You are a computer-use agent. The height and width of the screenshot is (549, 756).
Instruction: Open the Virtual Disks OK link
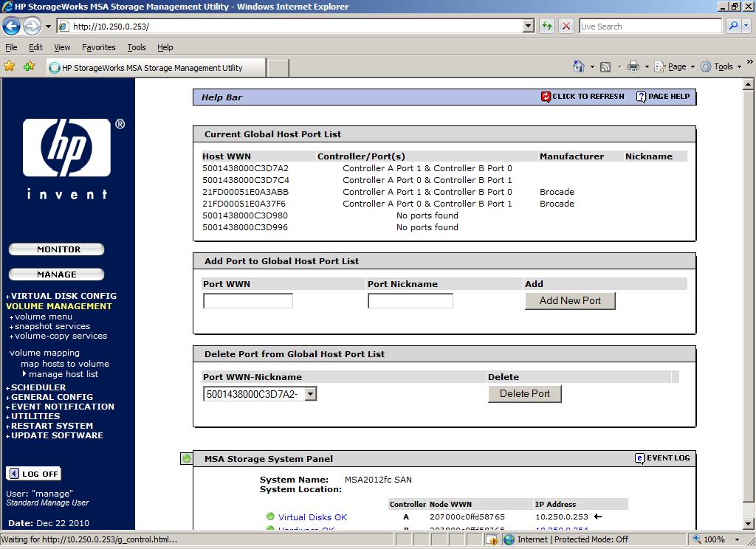(312, 517)
